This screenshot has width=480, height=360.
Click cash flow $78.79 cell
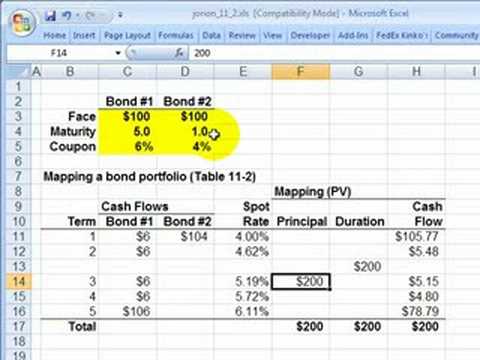tap(416, 311)
